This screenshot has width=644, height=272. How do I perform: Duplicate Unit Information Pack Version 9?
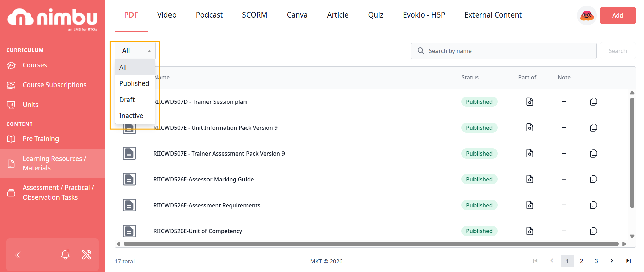click(594, 127)
